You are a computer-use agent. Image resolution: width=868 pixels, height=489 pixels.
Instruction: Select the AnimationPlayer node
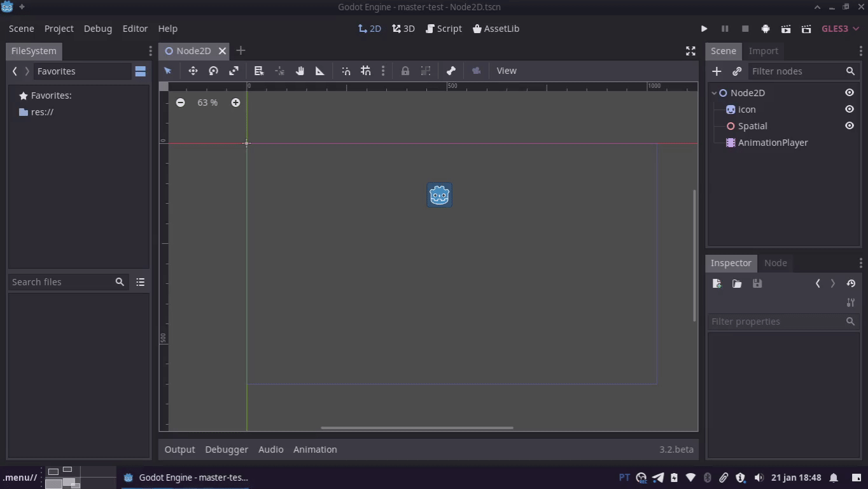(x=773, y=143)
